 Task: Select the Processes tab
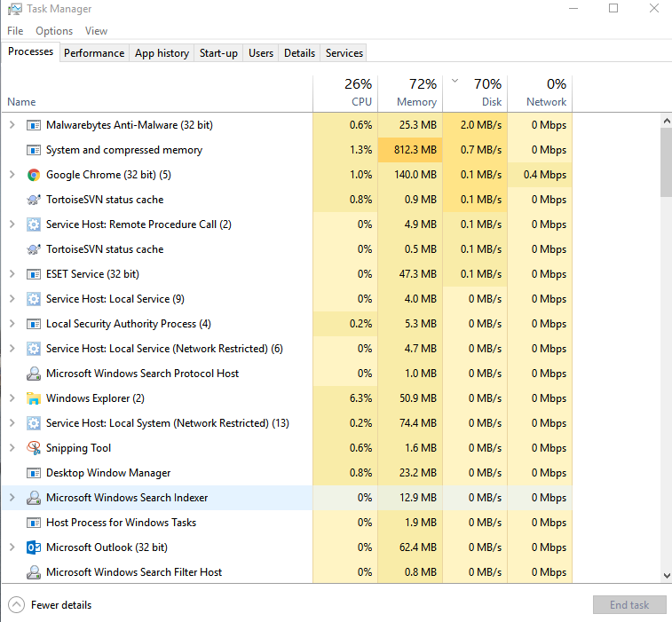pos(30,51)
